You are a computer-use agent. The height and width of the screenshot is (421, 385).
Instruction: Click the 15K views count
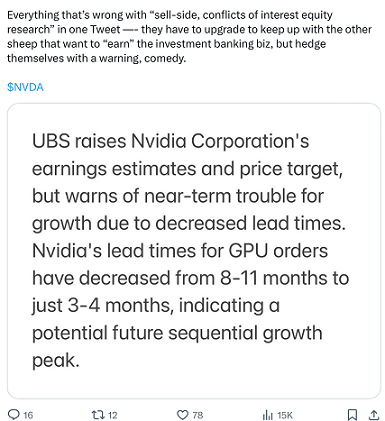pos(285,415)
